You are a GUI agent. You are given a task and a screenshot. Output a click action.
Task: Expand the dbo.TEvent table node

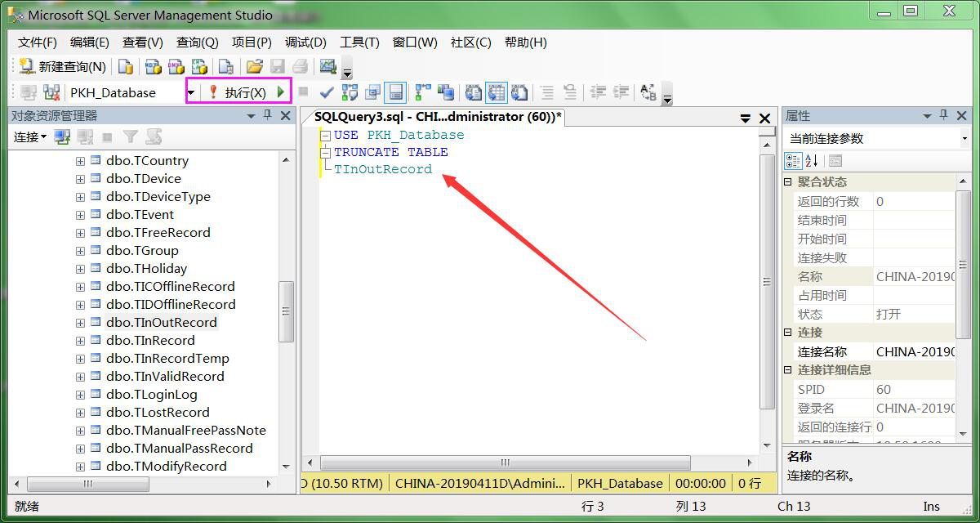coord(80,215)
